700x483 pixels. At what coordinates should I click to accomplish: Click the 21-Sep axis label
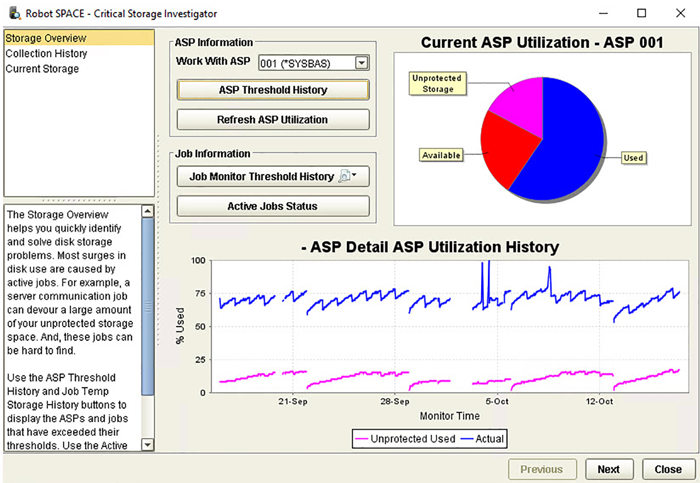click(x=293, y=401)
